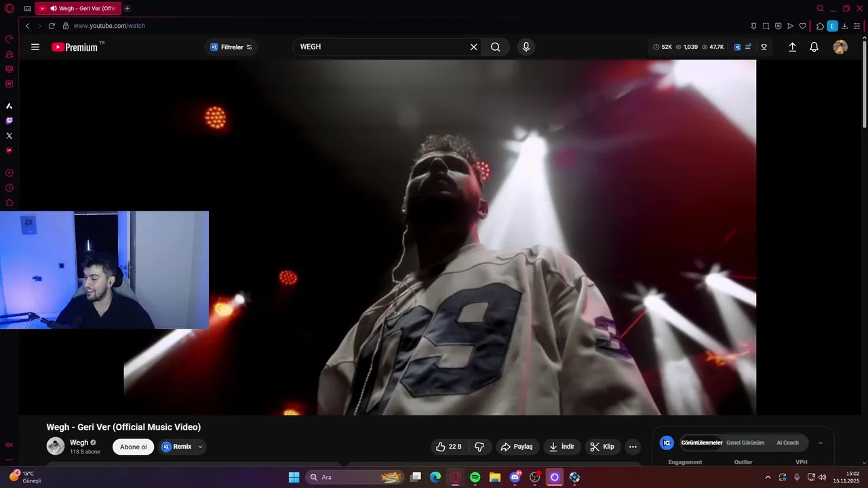868x488 pixels.
Task: Open the vidIQ extension icon in header
Action: click(x=737, y=47)
